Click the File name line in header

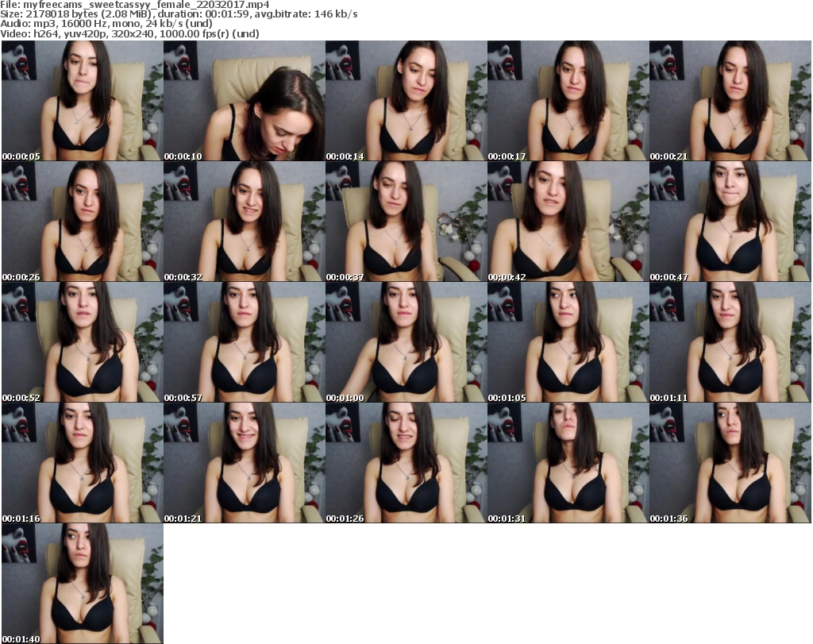click(x=135, y=5)
